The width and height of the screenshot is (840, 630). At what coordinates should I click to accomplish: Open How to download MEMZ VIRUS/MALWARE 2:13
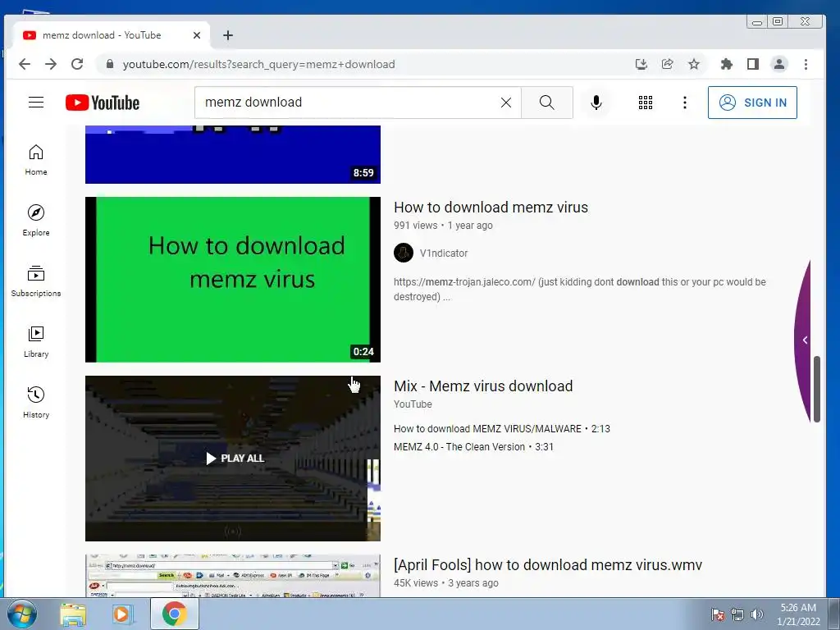pyautogui.click(x=502, y=428)
